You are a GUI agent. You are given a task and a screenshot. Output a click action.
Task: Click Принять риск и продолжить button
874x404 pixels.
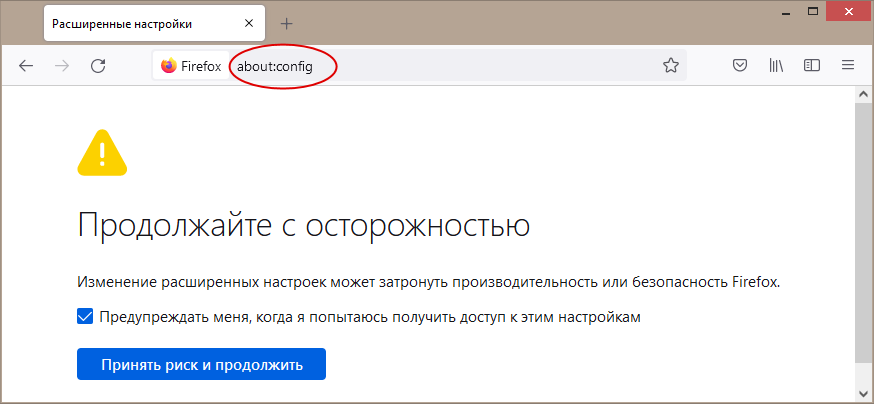[x=201, y=364]
